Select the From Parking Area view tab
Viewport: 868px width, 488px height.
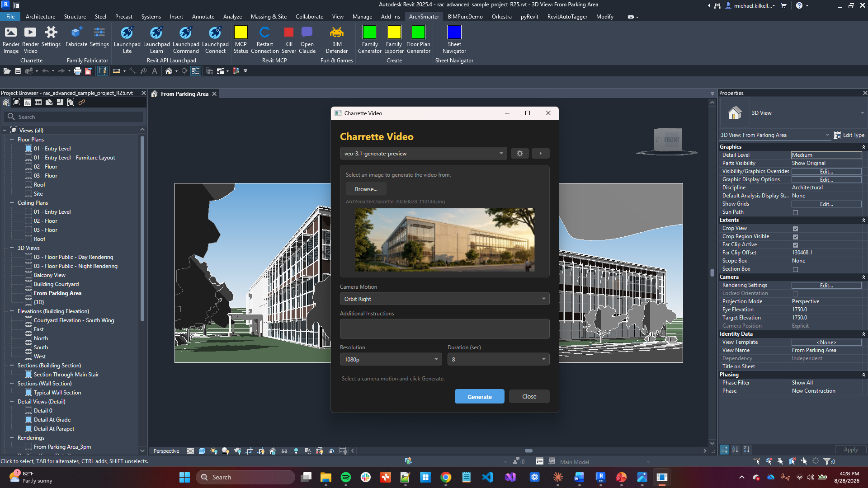(184, 94)
